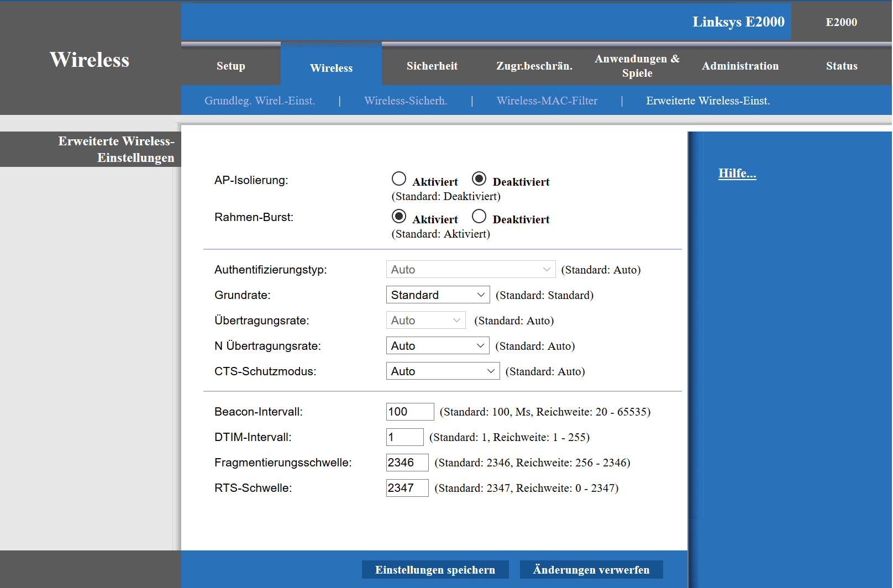Focus the Beacon-Intervall input field
This screenshot has width=893, height=588.
pos(410,412)
